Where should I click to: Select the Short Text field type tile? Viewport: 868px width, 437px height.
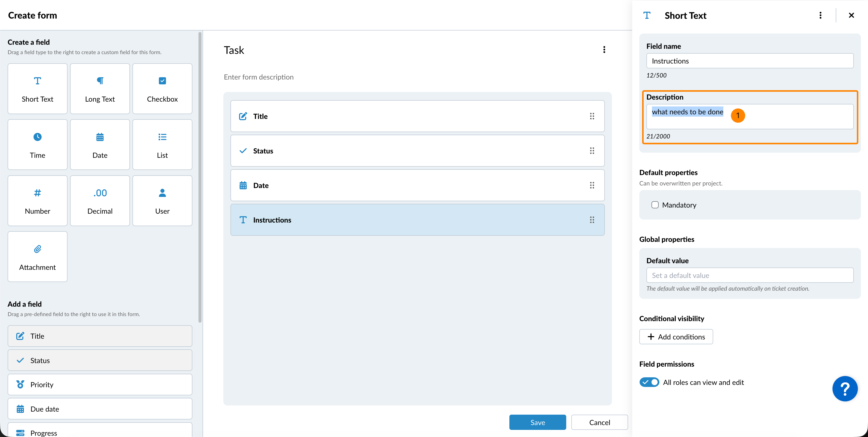pyautogui.click(x=37, y=89)
